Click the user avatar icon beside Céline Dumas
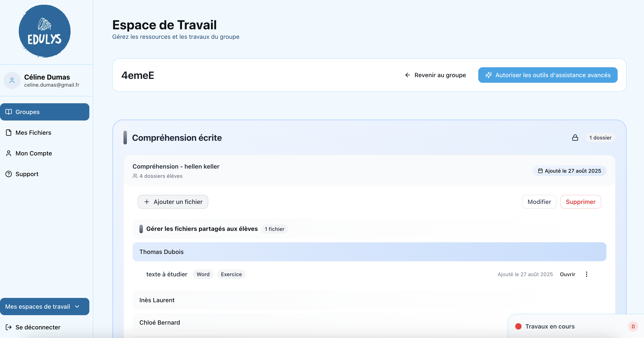This screenshot has width=644, height=338. (12, 80)
